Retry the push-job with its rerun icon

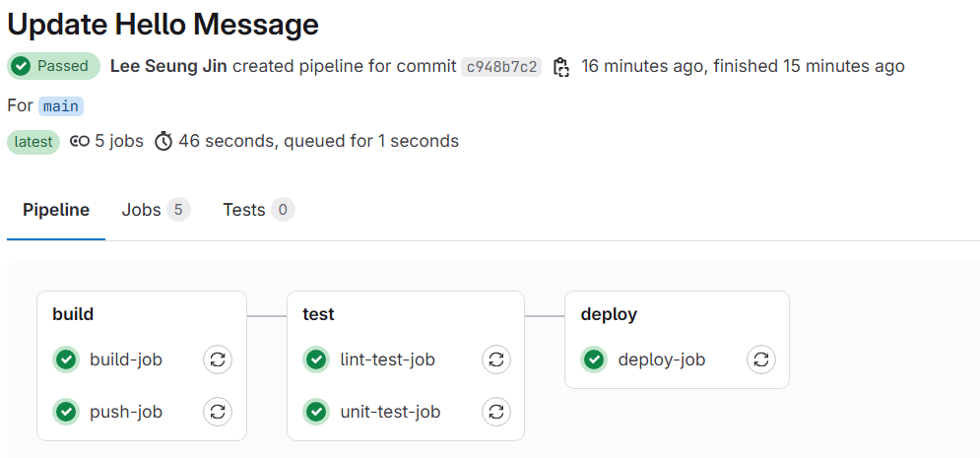pos(218,412)
